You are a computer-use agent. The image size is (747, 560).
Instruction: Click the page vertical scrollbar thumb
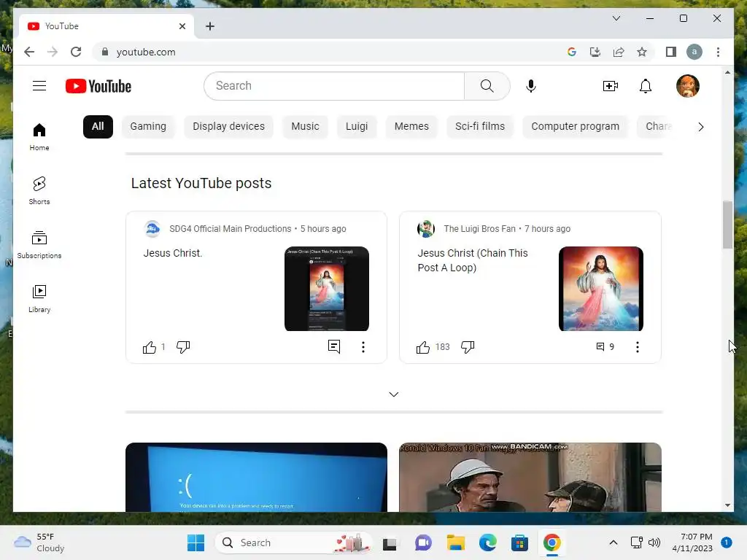[x=727, y=225]
